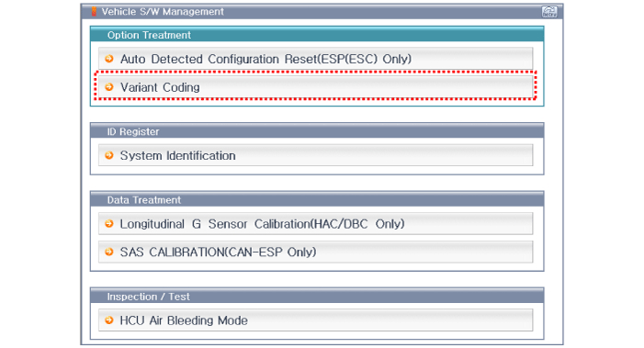This screenshot has width=644, height=348.
Task: Click the Vehicle S/W Management title text
Action: click(x=163, y=12)
